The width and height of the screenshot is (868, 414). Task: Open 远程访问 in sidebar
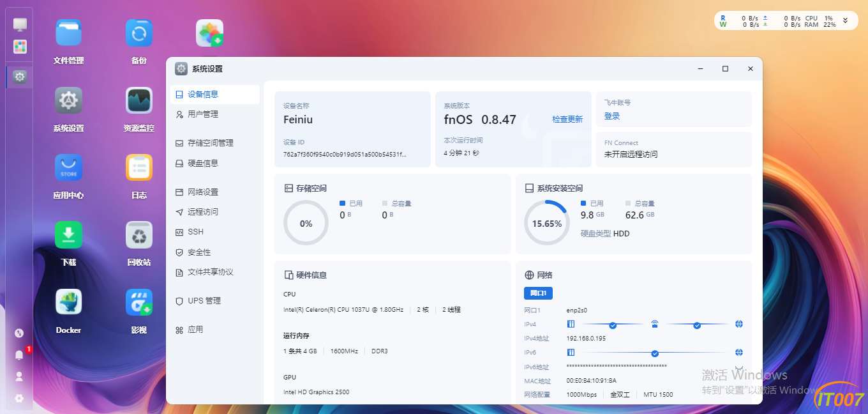coord(215,211)
